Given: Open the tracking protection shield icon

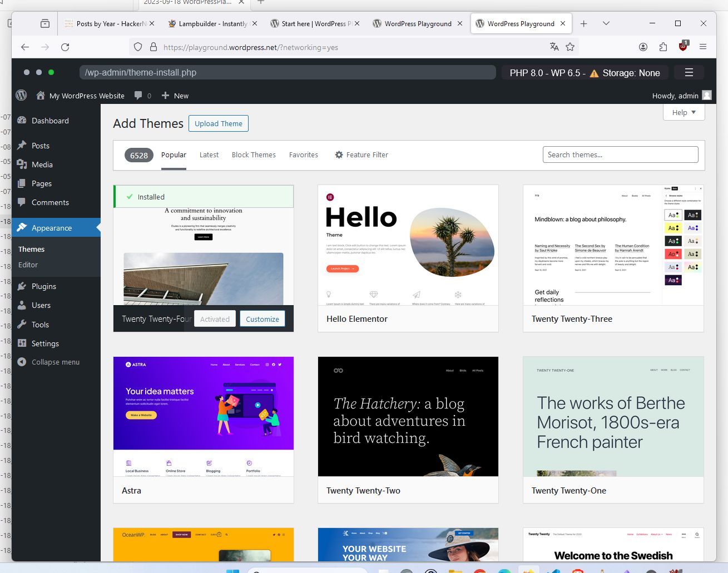Looking at the screenshot, I should click(138, 47).
